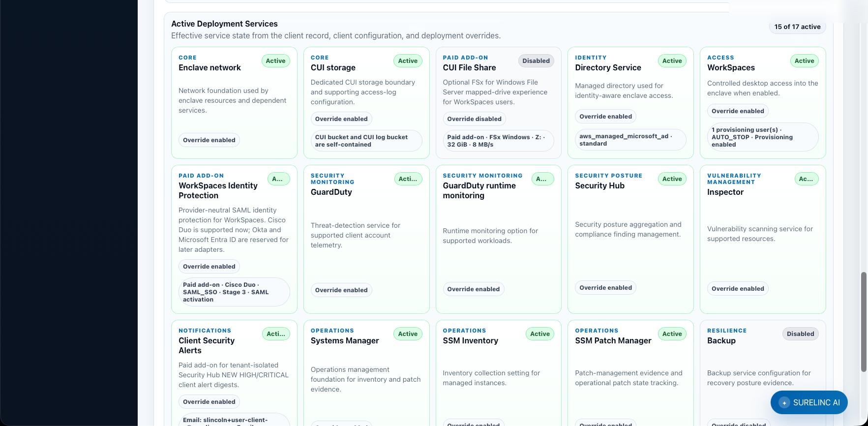Viewport: 868px width, 426px height.
Task: Click 'Override enabled' chip on GuardDuty card
Action: point(341,290)
